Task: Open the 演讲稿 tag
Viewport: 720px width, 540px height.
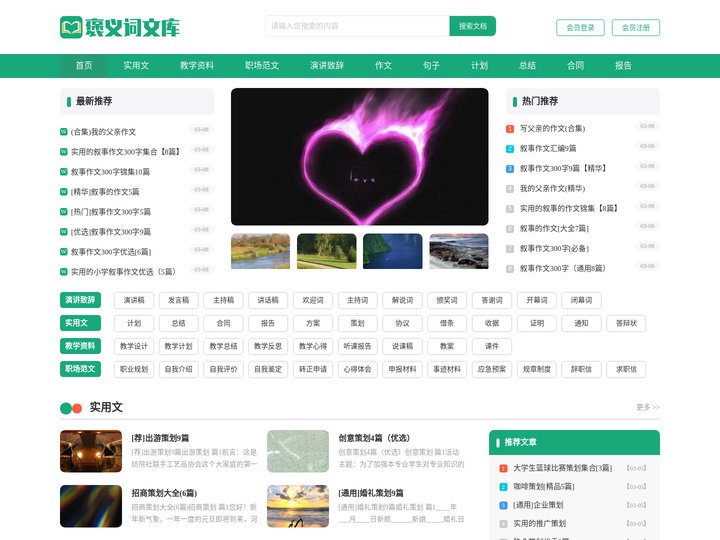Action: click(x=134, y=300)
